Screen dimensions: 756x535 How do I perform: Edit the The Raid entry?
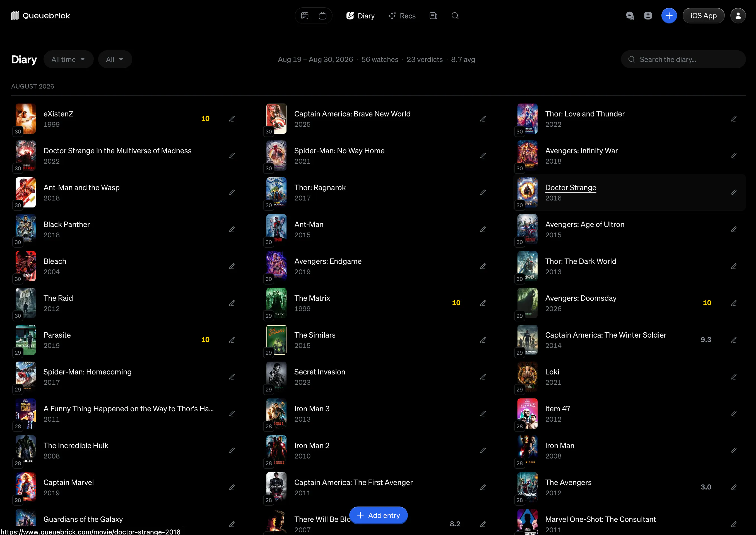coord(232,303)
